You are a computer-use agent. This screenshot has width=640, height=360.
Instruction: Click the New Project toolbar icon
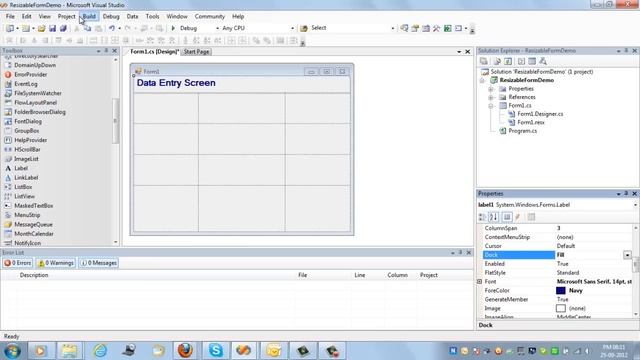pyautogui.click(x=10, y=29)
